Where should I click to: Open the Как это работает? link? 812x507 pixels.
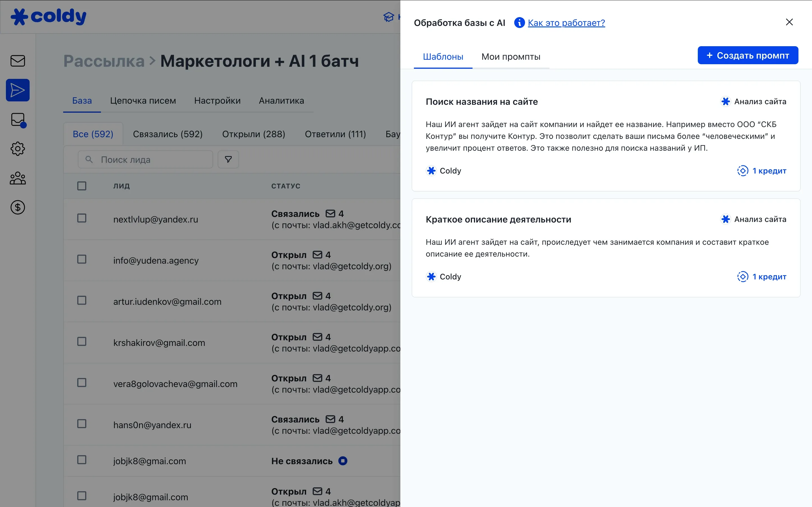click(566, 23)
